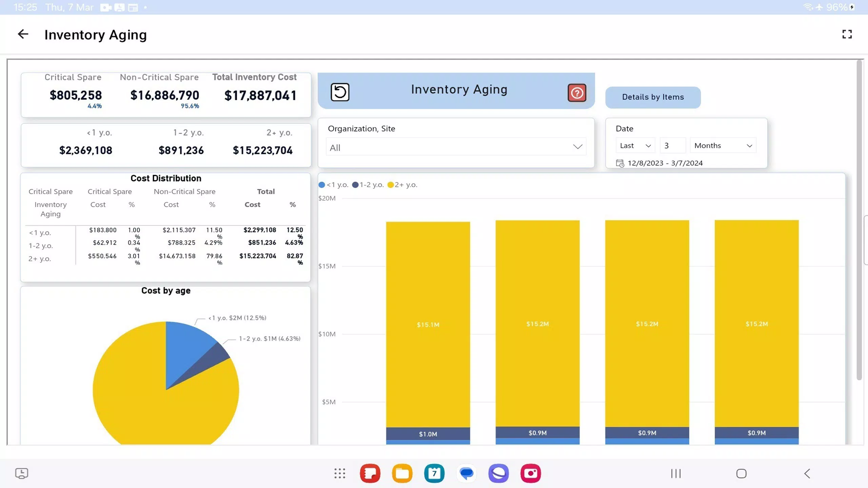
Task: Open the yellow files app in the taskbar
Action: pos(402,473)
